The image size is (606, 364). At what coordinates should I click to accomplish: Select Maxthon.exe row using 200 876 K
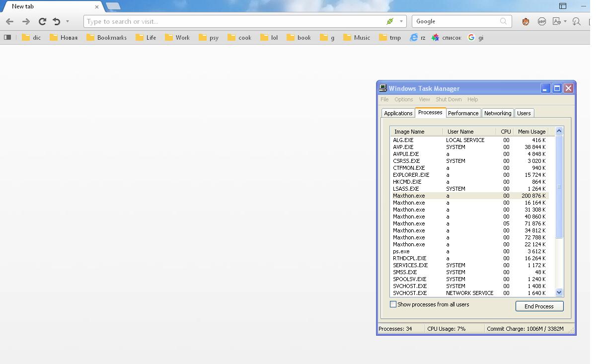point(469,196)
